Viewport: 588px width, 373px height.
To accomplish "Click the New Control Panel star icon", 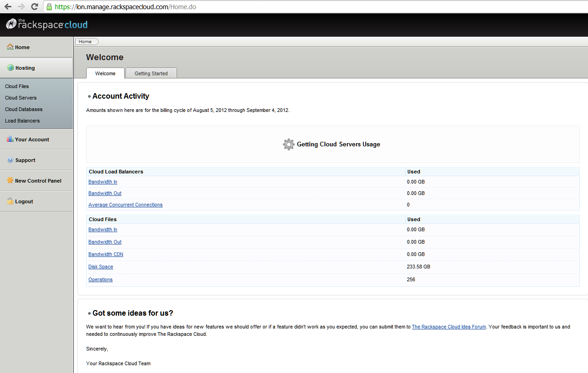I will point(10,180).
